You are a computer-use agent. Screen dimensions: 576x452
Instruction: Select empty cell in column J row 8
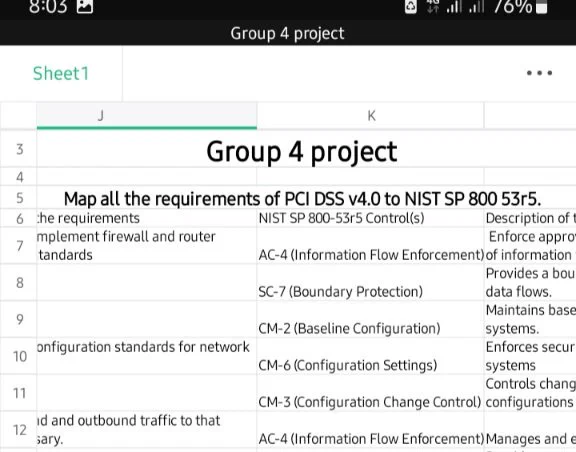(x=147, y=282)
